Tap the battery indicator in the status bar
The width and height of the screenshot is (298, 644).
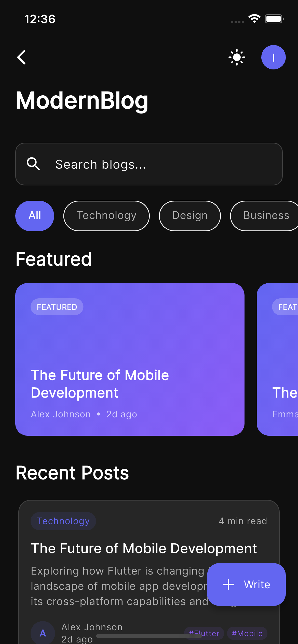click(x=274, y=18)
